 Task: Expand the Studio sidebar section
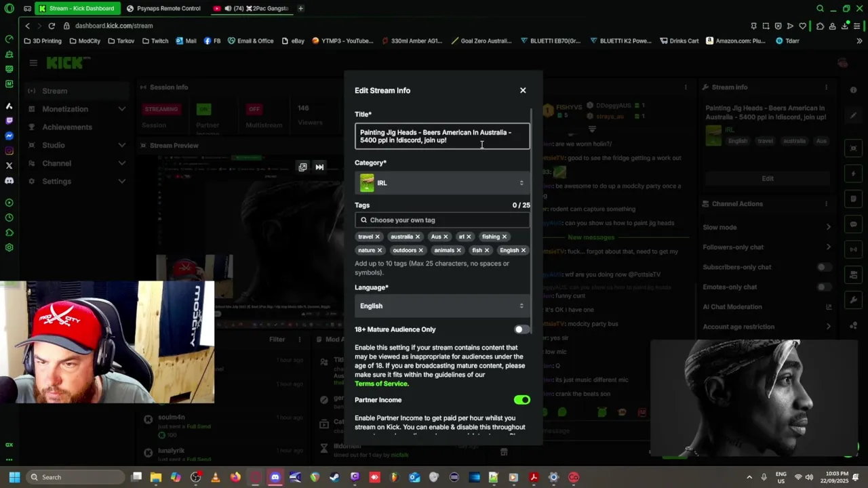[121, 145]
